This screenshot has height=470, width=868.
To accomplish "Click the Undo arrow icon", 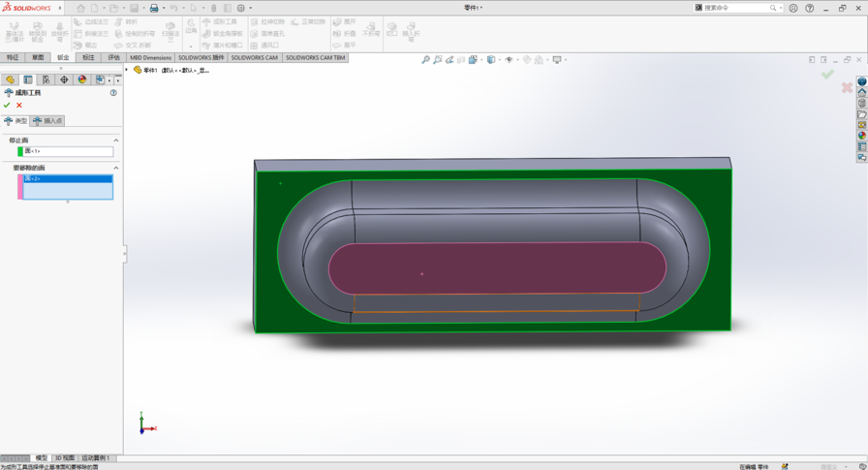I will [173, 9].
